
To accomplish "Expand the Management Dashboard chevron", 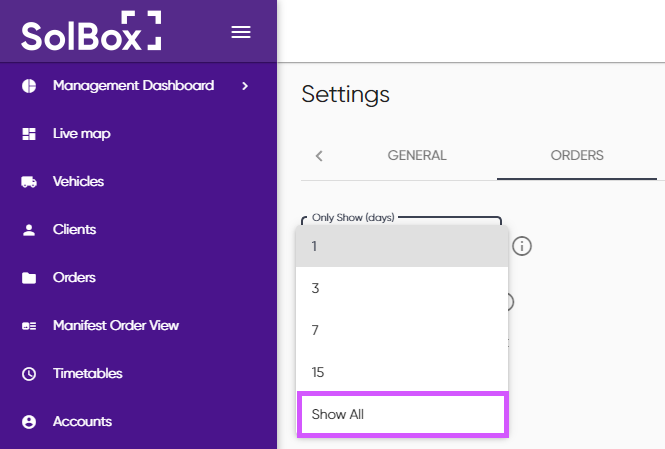I will [245, 86].
